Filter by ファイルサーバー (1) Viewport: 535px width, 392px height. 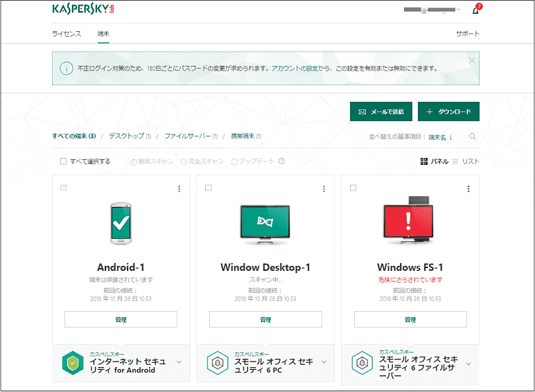pyautogui.click(x=191, y=136)
